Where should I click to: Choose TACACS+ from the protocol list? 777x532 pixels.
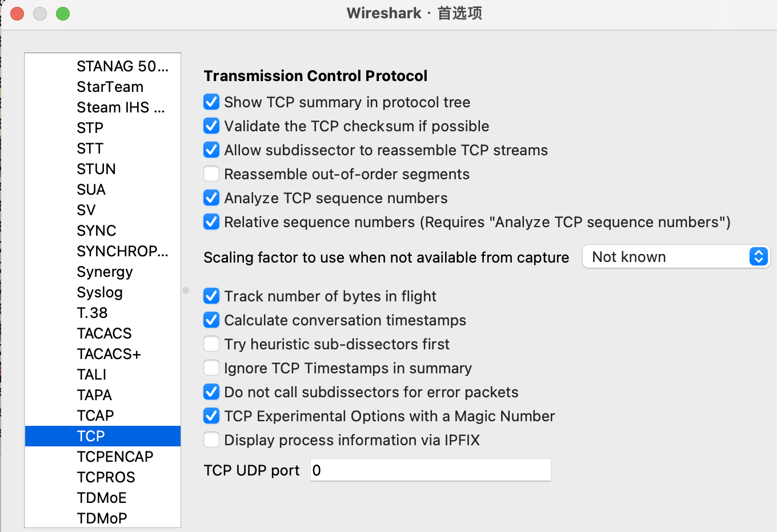tap(109, 354)
